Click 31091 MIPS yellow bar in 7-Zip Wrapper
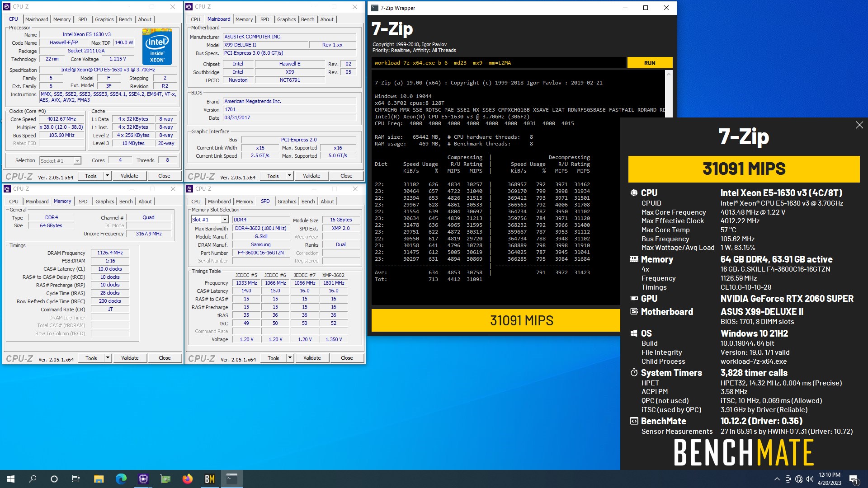 click(x=496, y=320)
